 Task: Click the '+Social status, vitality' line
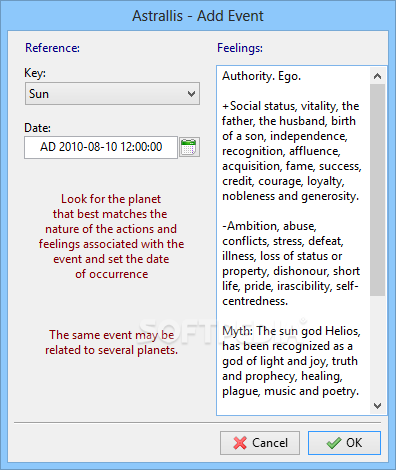[291, 106]
